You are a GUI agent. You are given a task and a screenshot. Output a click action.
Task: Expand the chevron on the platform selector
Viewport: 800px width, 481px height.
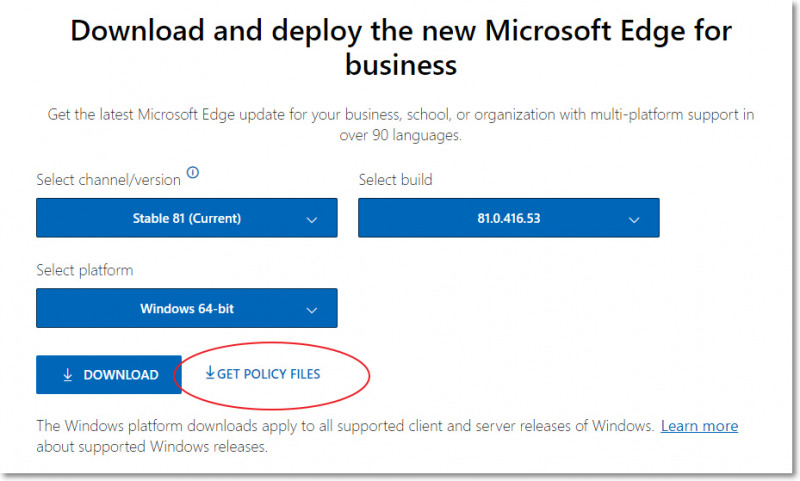tap(312, 310)
